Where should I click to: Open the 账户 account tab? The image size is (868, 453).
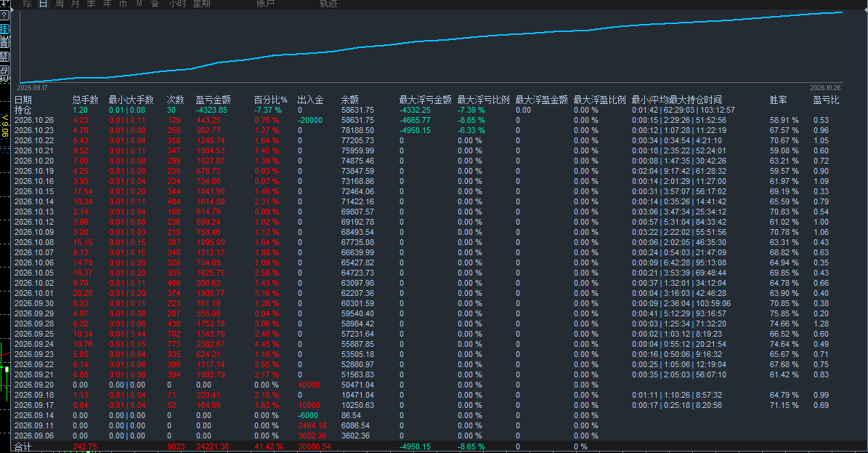click(265, 4)
